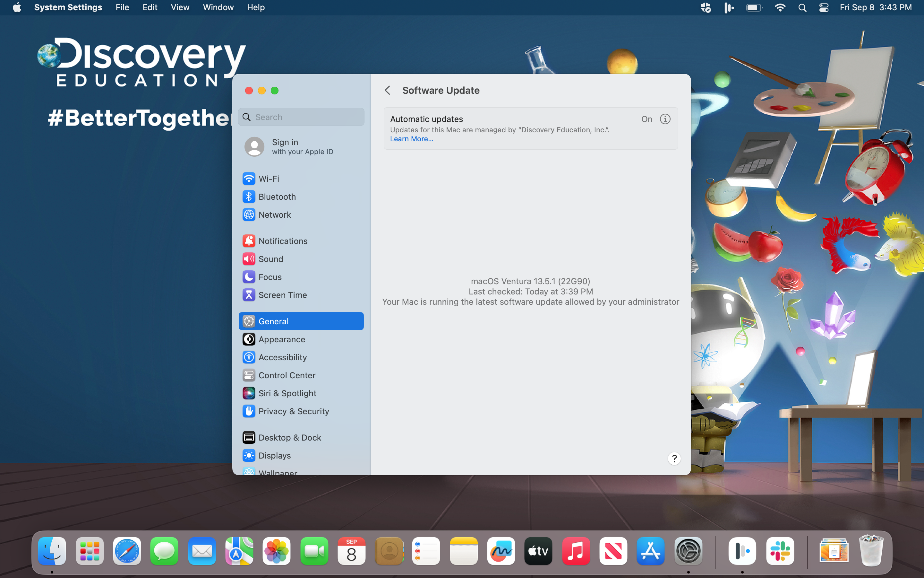Select Network in the sidebar

click(301, 215)
